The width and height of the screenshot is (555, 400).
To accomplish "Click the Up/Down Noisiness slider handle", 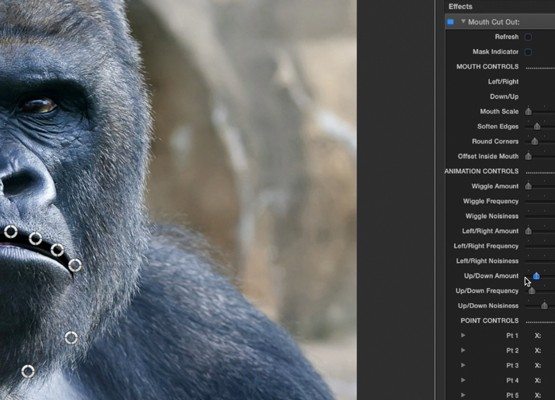I will (x=544, y=305).
